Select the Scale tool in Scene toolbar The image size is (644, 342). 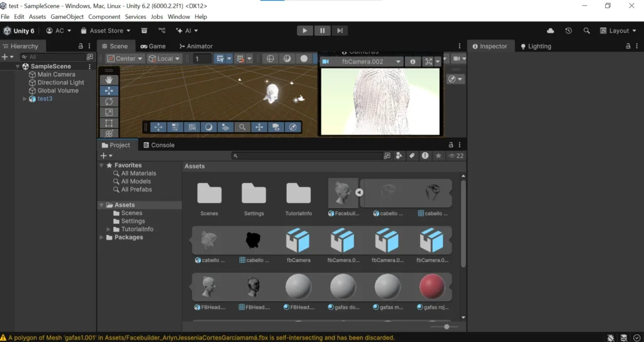tap(109, 112)
